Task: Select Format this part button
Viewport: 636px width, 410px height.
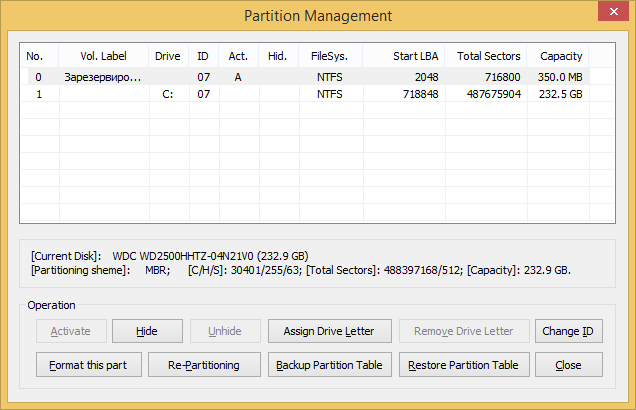Action: point(88,365)
